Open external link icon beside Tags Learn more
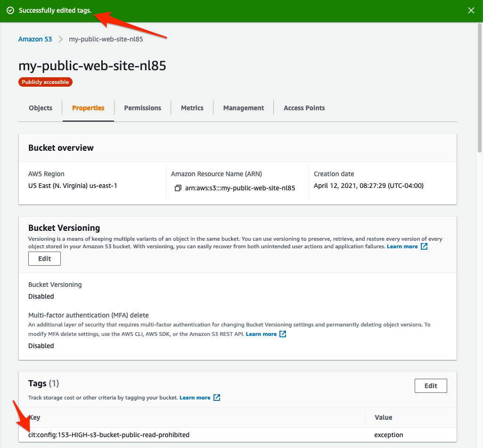Image resolution: width=483 pixels, height=448 pixels. [x=217, y=398]
